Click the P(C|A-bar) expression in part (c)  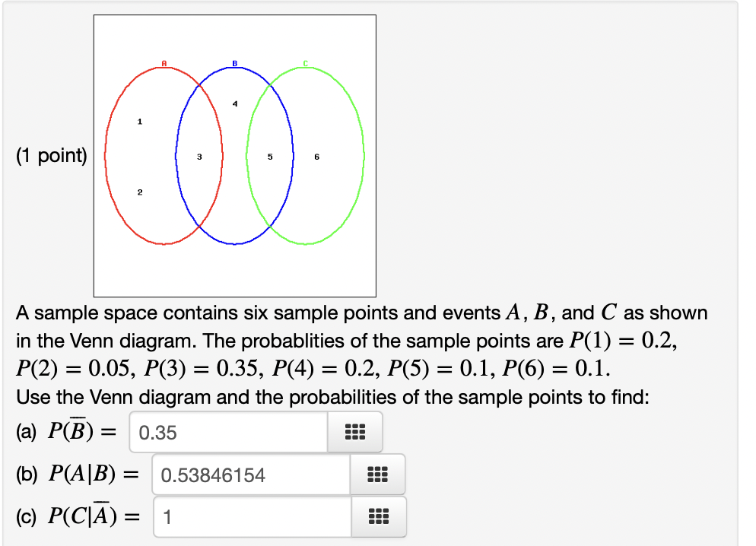coord(82,516)
